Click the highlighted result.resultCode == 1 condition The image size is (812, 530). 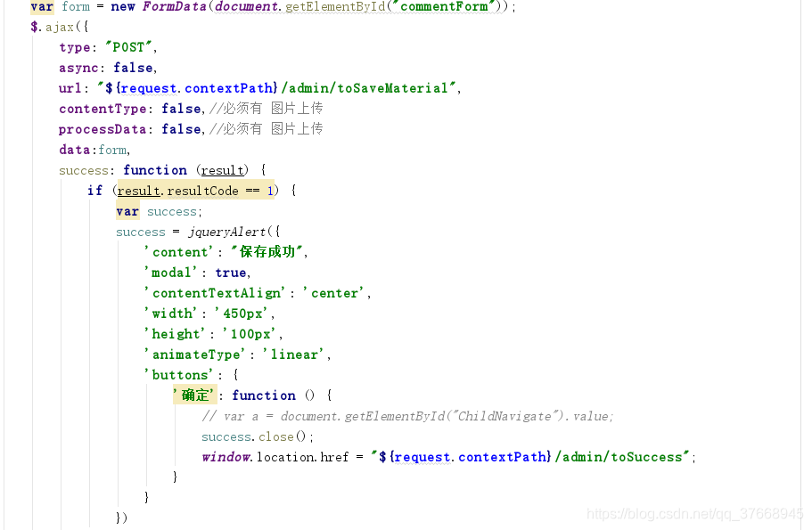tap(196, 191)
